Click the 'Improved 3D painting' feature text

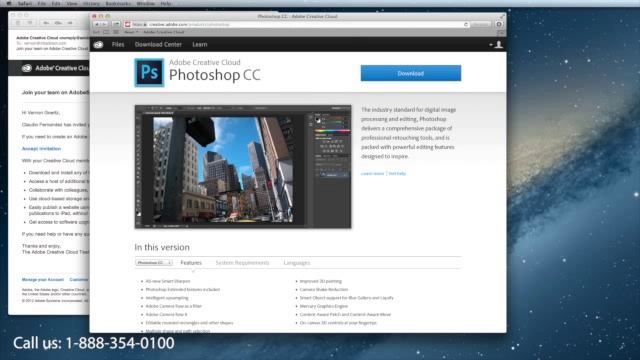click(321, 281)
